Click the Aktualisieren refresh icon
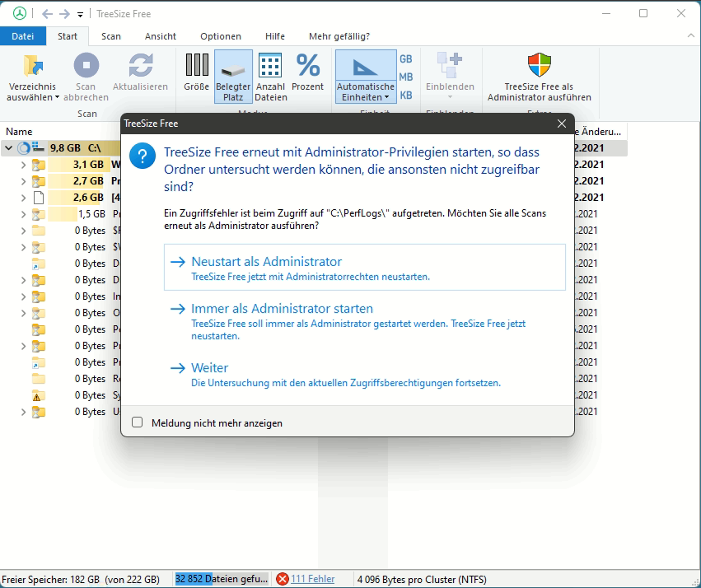701x588 pixels. coord(140,65)
